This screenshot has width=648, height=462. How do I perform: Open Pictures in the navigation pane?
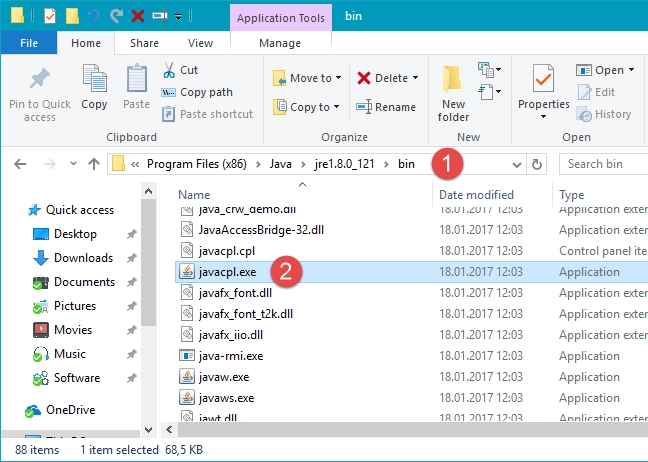coord(64,306)
